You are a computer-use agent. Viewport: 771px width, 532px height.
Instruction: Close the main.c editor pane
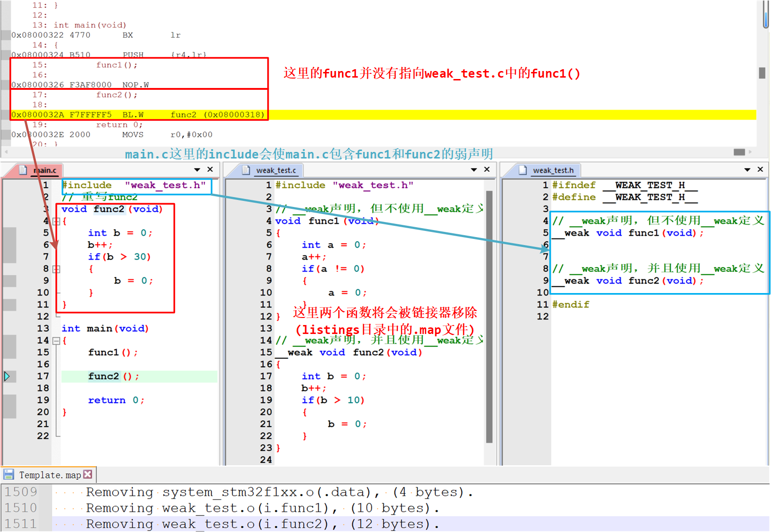point(210,169)
